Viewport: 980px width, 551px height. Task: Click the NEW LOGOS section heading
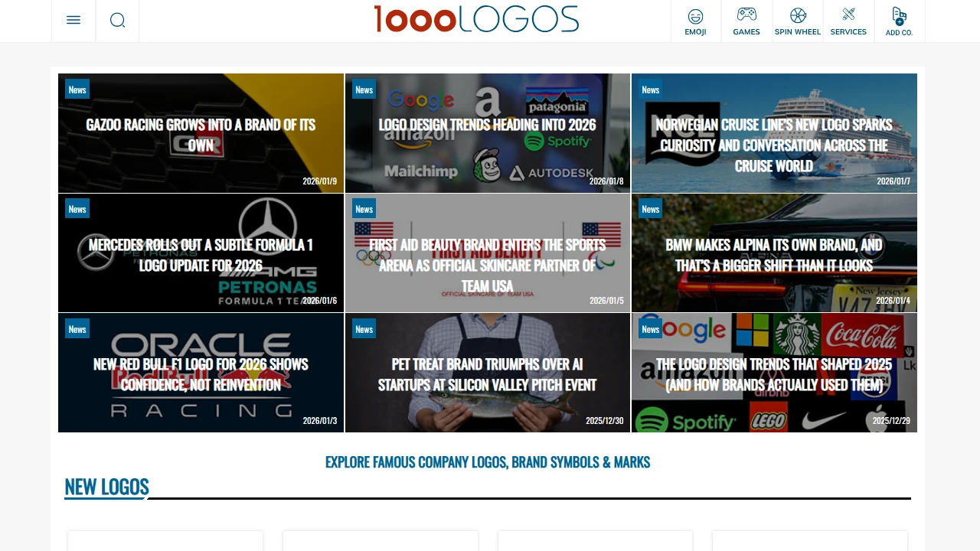click(x=106, y=487)
